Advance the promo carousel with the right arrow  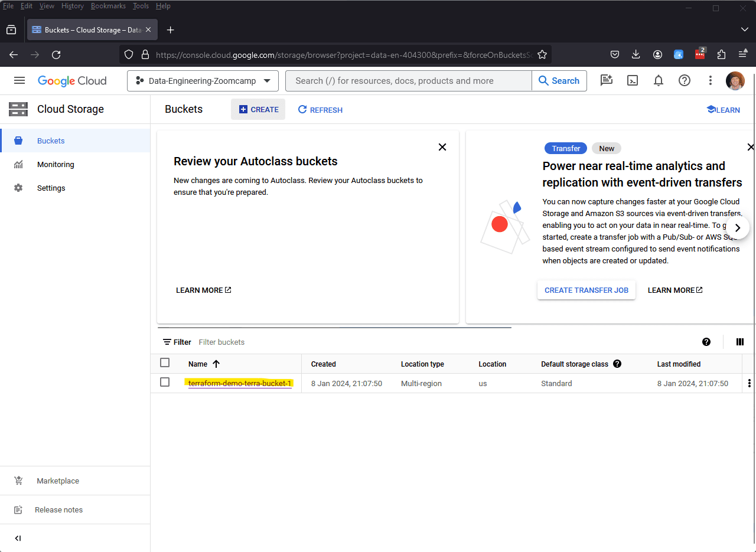pos(737,228)
